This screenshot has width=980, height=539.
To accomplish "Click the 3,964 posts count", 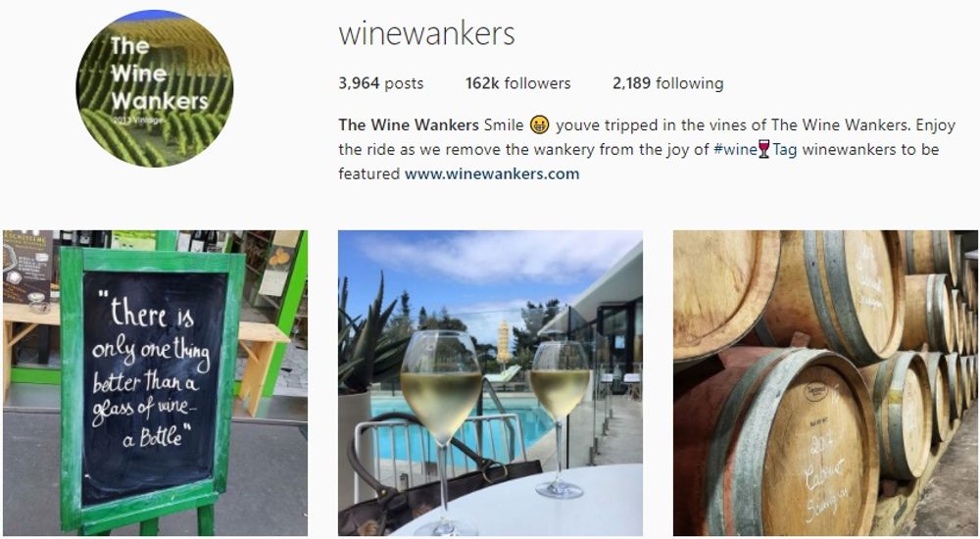I will [381, 83].
